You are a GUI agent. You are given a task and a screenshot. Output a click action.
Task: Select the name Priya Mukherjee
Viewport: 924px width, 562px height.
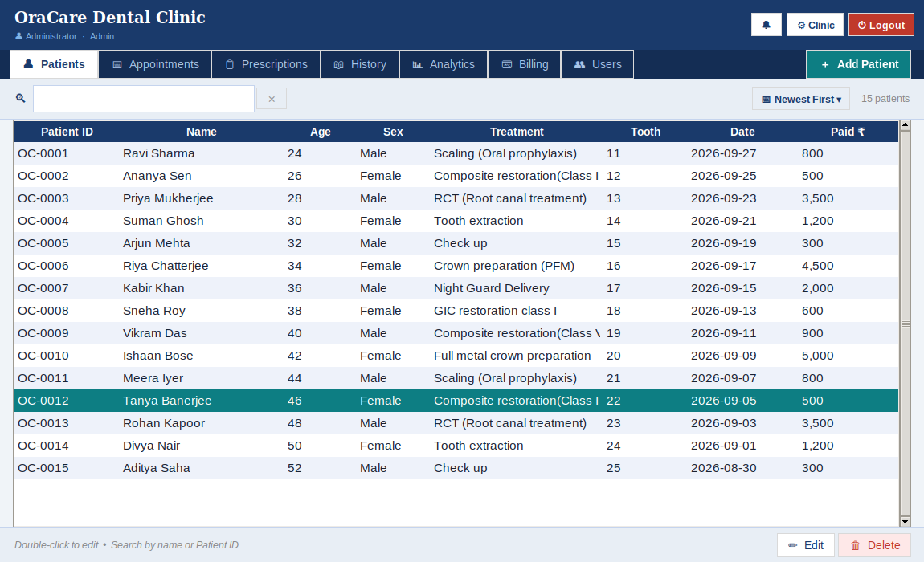tap(168, 198)
